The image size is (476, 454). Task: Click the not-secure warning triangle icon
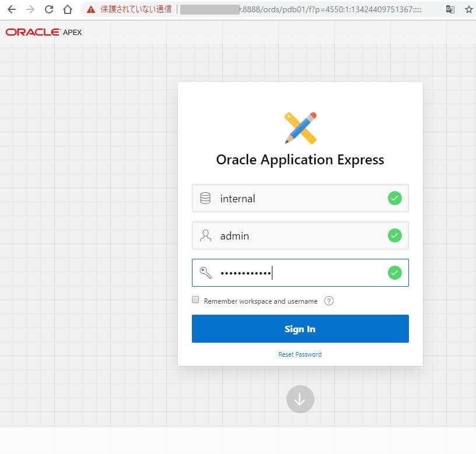[91, 10]
